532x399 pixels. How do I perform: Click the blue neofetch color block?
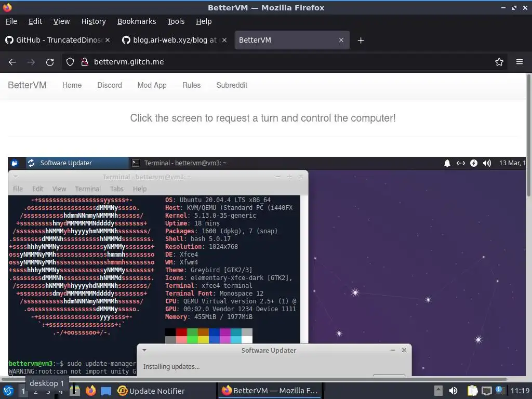(214, 332)
